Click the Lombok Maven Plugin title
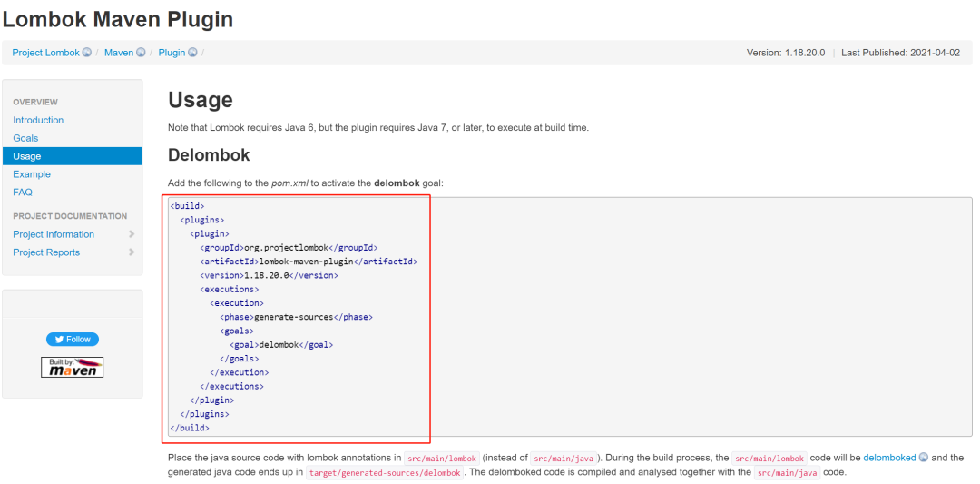This screenshot has width=980, height=484. point(118,20)
